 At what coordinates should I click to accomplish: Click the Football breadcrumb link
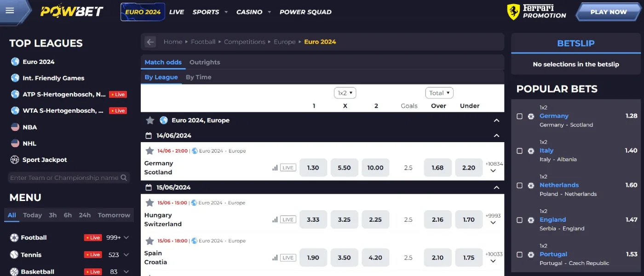203,41
